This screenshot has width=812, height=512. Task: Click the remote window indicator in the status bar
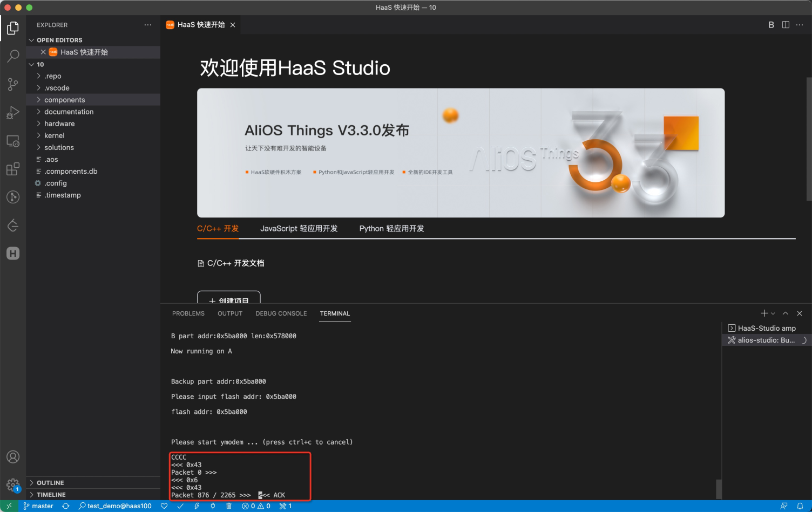pyautogui.click(x=9, y=506)
